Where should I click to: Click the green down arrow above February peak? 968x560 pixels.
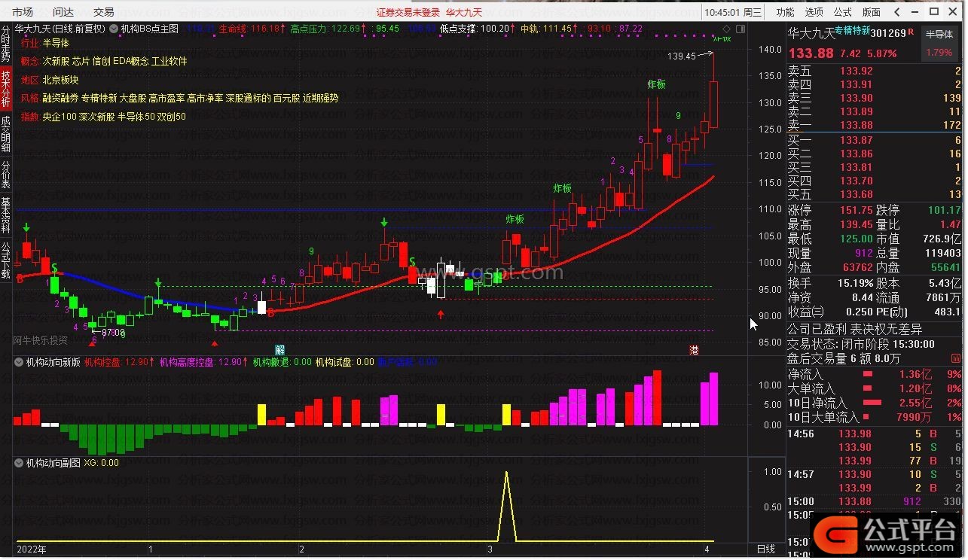tap(384, 222)
